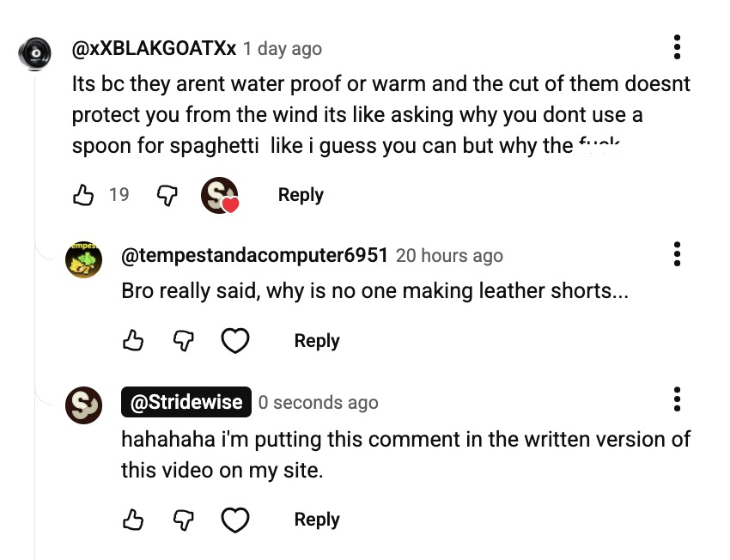Like the xXBLAKGOATXx comment
Image resolution: width=730 pixels, height=560 pixels.
point(83,195)
